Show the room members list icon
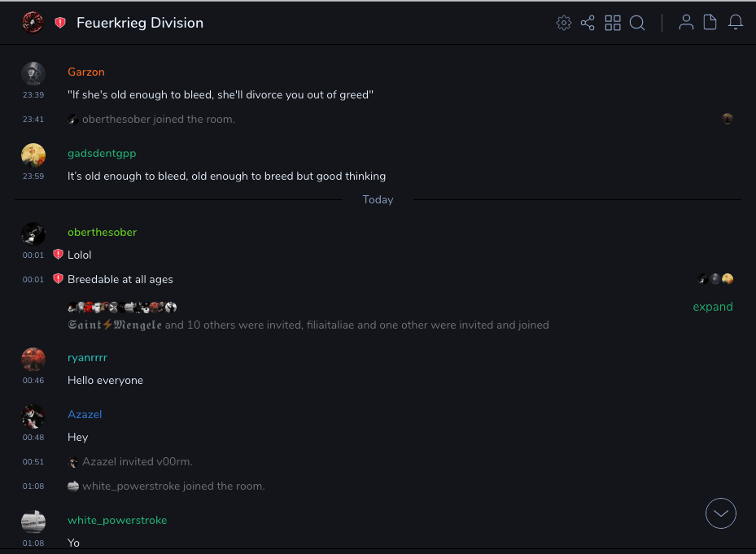The height and width of the screenshot is (554, 756). coord(686,23)
